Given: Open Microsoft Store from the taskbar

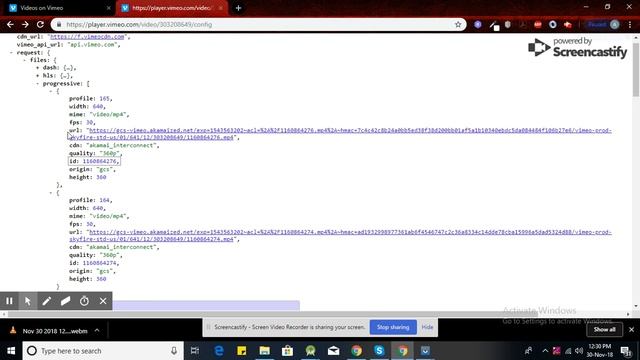Looking at the screenshot, I should (x=287, y=351).
